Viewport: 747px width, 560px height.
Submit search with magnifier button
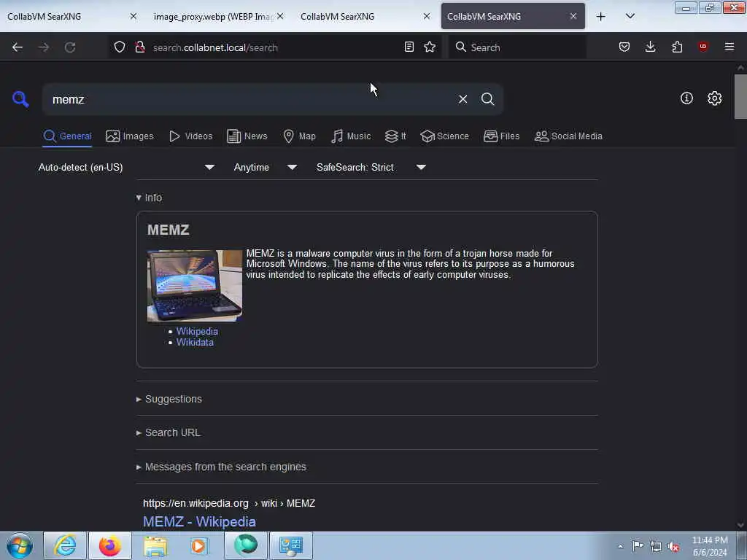point(487,99)
